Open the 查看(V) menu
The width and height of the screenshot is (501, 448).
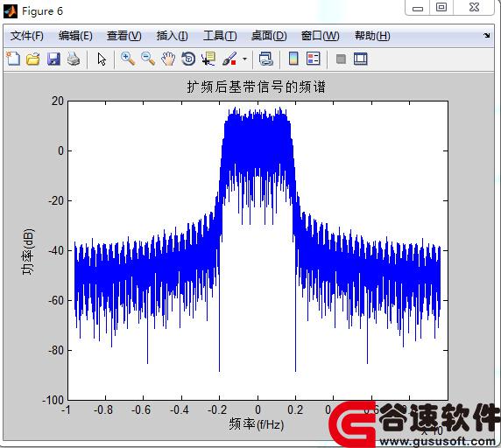tap(124, 36)
